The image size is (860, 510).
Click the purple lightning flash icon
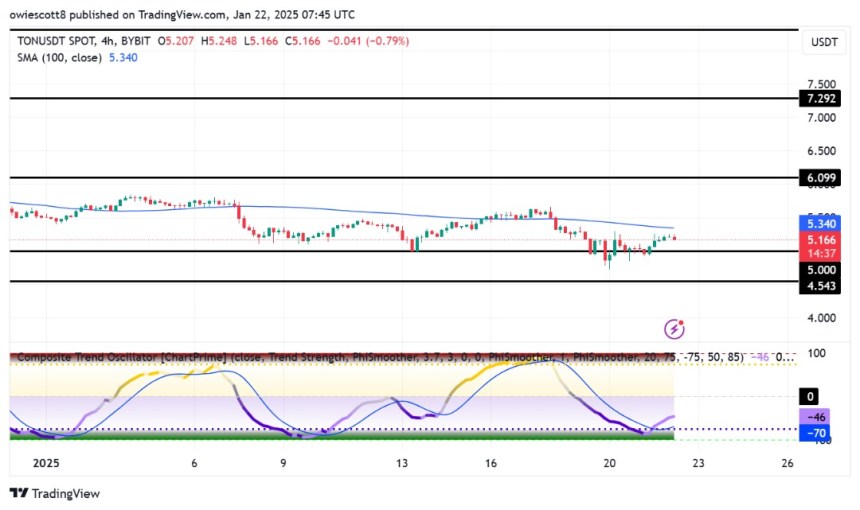tap(674, 328)
